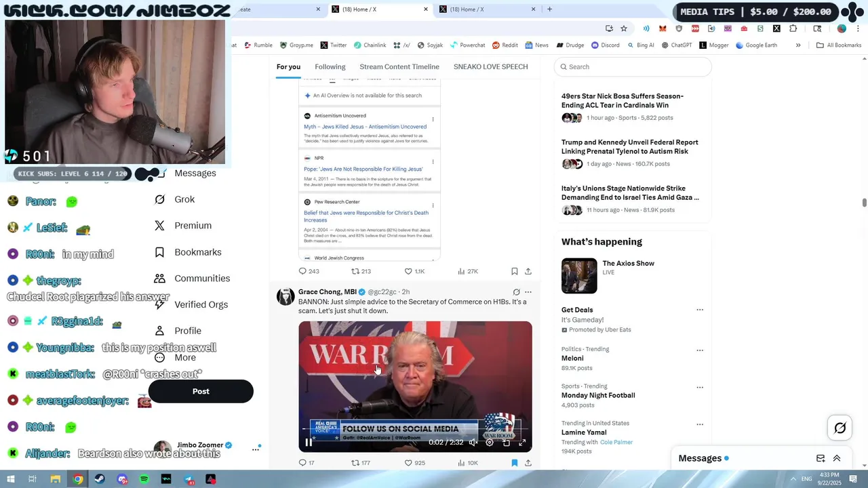Open the Reddit bookmark
This screenshot has width=868, height=488.
[x=505, y=45]
